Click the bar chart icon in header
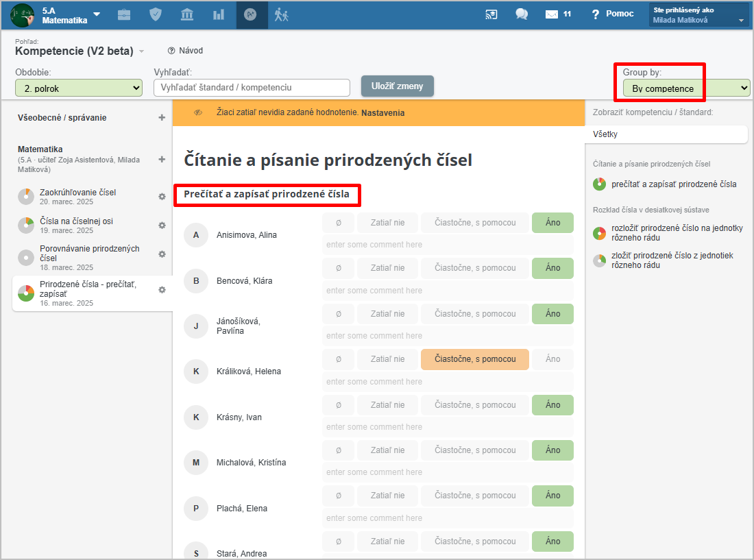Image resolution: width=754 pixels, height=560 pixels. pos(219,14)
